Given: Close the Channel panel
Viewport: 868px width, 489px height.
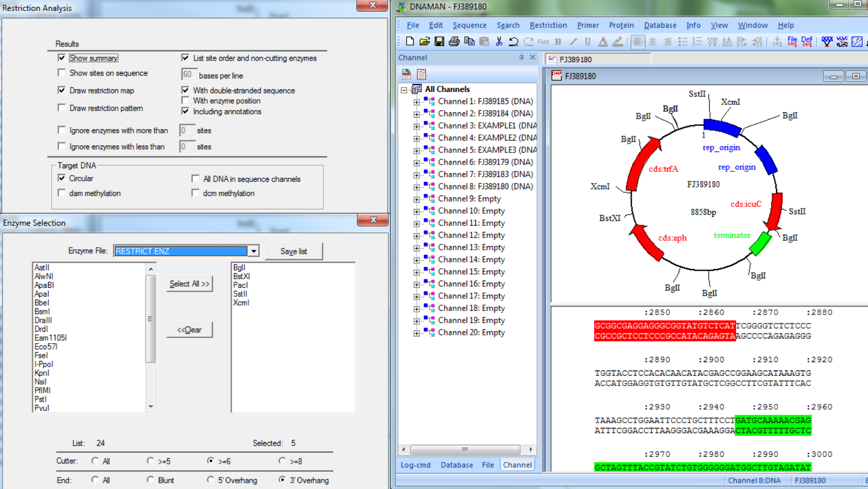Looking at the screenshot, I should click(x=532, y=57).
